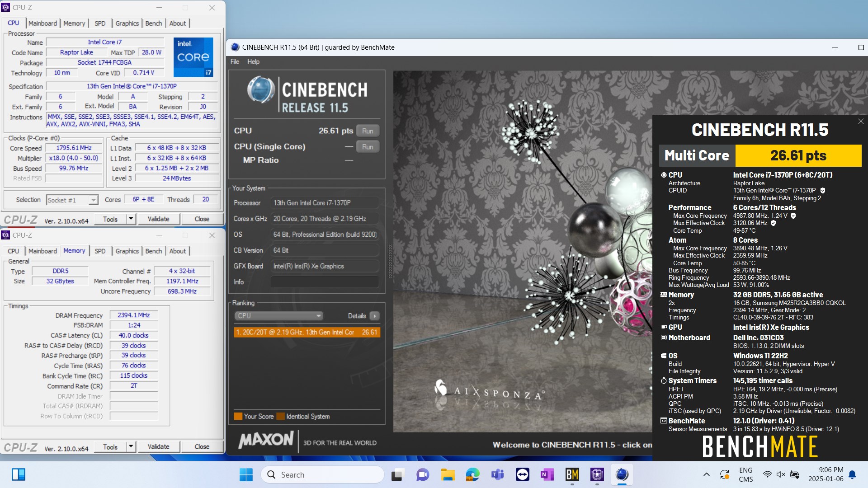The height and width of the screenshot is (488, 868).
Task: Click the Identical System legend swatch
Action: pyautogui.click(x=280, y=417)
